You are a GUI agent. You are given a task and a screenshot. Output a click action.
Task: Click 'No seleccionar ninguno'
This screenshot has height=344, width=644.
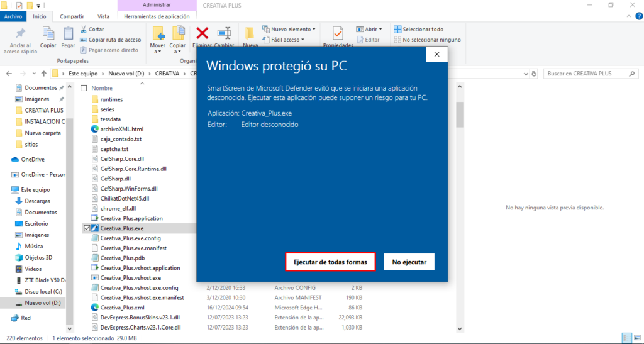click(428, 40)
